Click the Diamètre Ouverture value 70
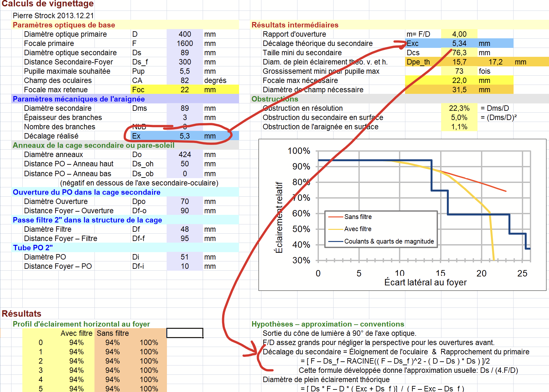The width and height of the screenshot is (549, 392). [x=184, y=201]
